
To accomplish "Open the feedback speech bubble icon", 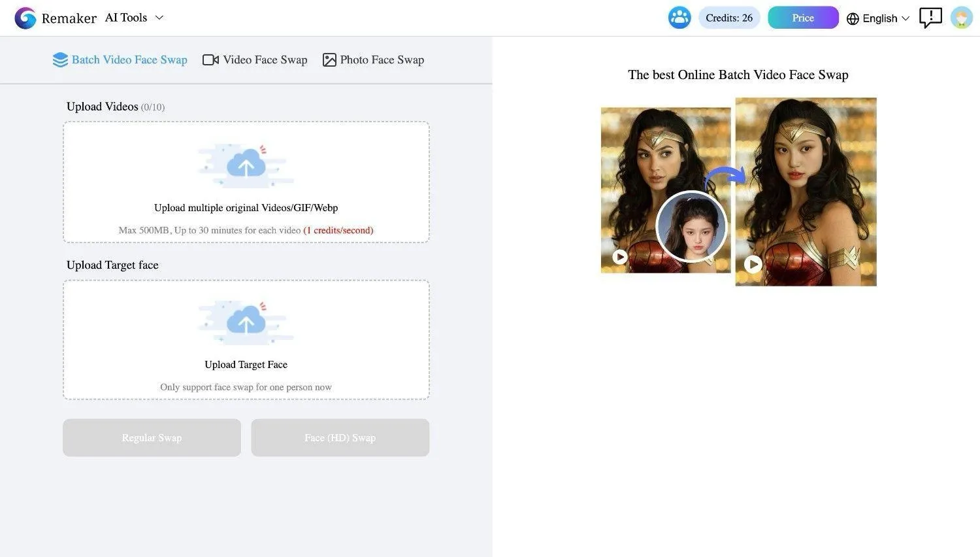I will pos(930,18).
